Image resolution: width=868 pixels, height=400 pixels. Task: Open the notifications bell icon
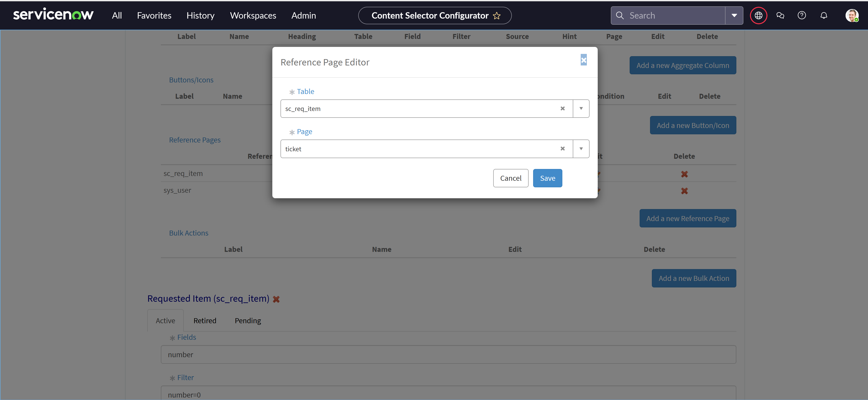tap(824, 15)
